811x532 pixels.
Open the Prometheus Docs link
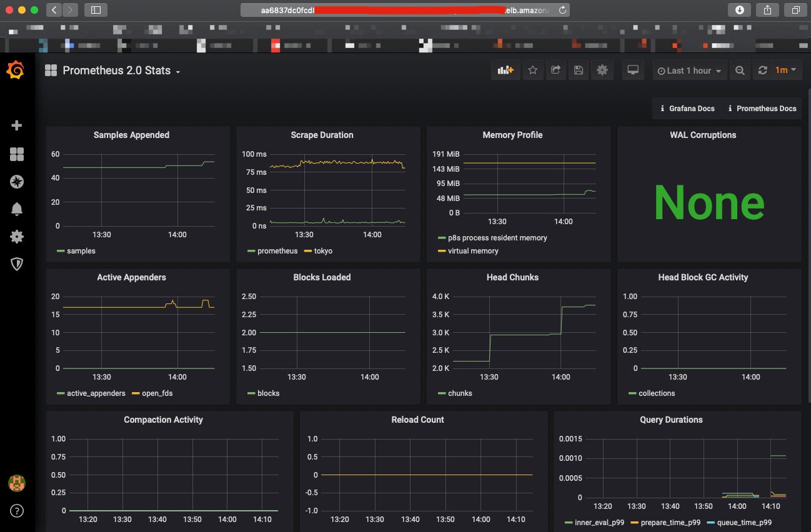(762, 108)
